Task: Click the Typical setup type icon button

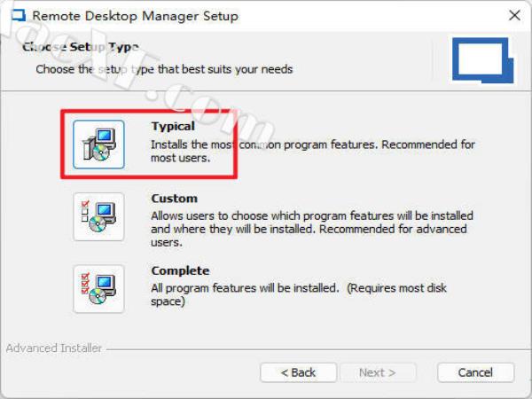Action: [98, 145]
